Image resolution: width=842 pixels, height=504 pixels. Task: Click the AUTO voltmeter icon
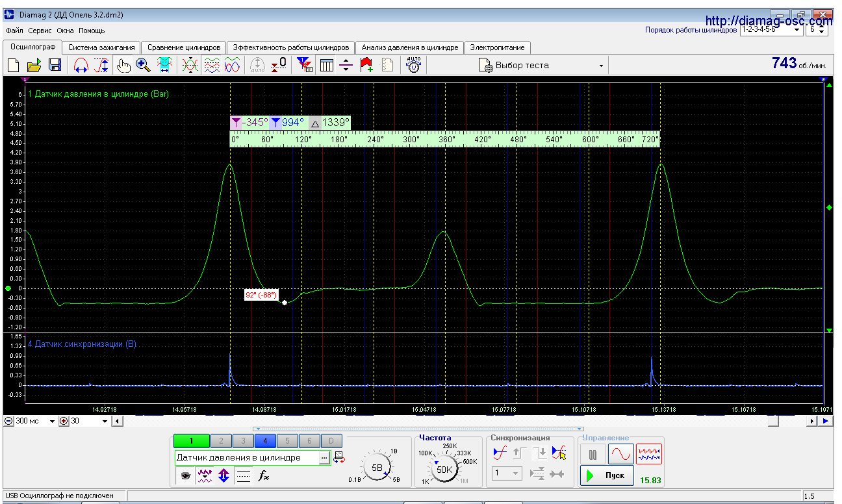(x=414, y=65)
